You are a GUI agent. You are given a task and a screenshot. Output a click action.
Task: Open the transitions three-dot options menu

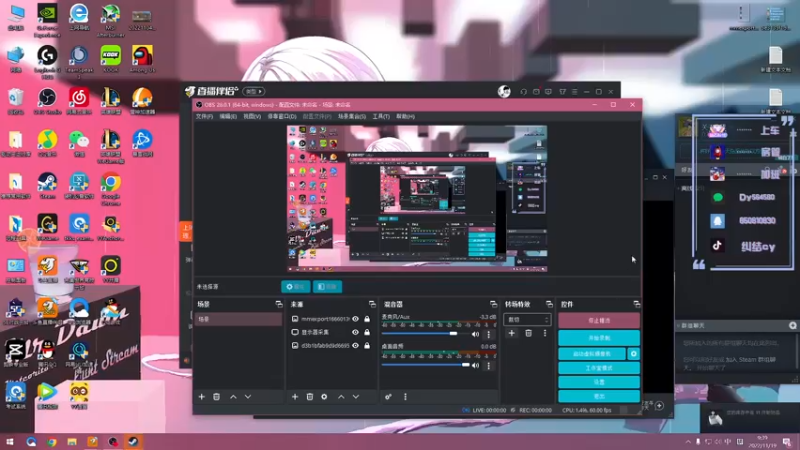(x=544, y=333)
